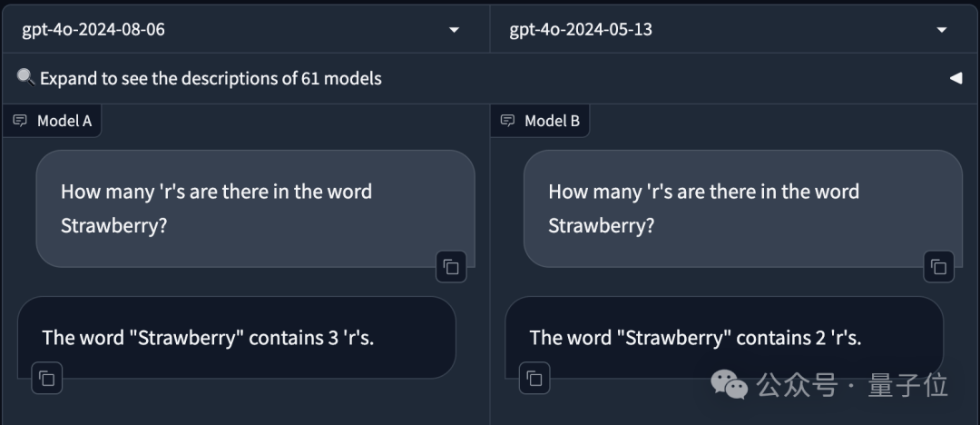Click the magnifier icon beside Expand text
This screenshot has width=980, height=425.
point(25,78)
